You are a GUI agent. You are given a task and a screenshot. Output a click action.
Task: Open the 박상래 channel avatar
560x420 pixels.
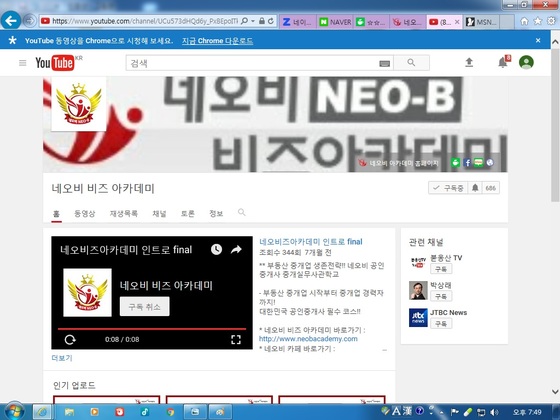coord(418,290)
